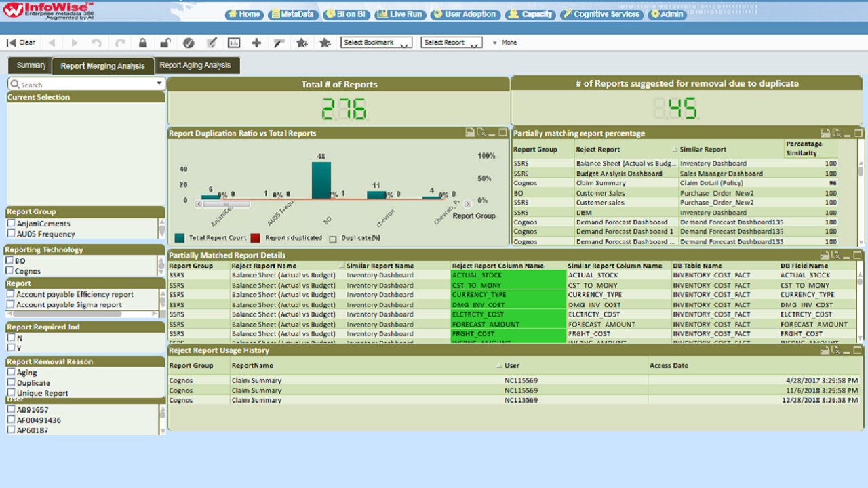Click the Clear selections button

click(21, 43)
